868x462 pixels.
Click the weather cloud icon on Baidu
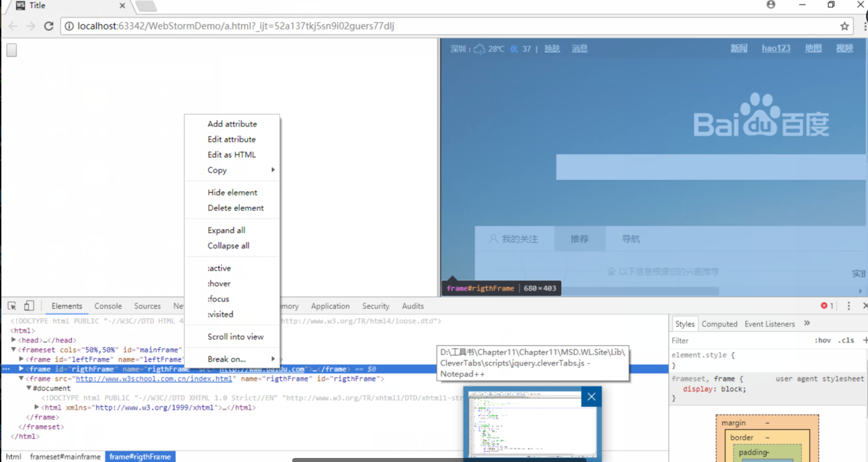pos(479,49)
